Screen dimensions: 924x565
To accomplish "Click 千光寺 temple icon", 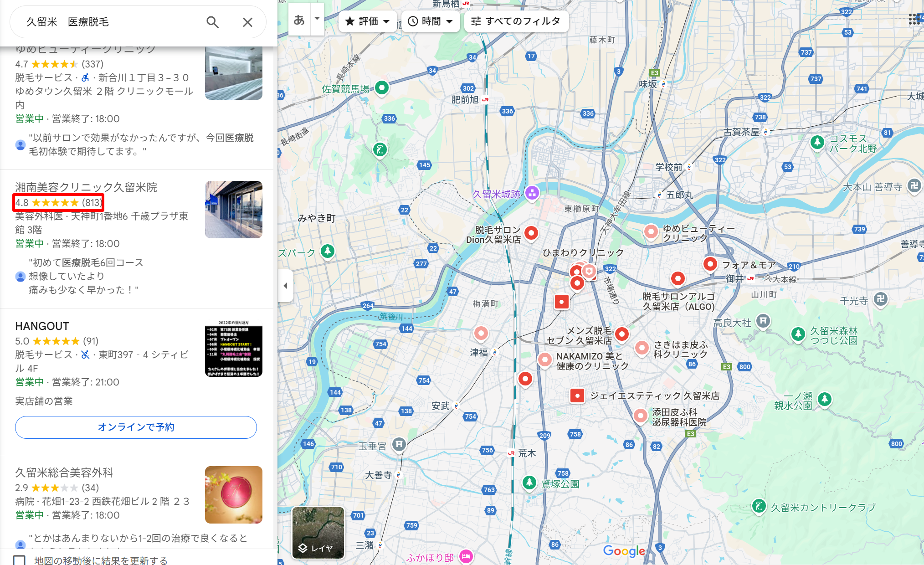I will point(881,299).
